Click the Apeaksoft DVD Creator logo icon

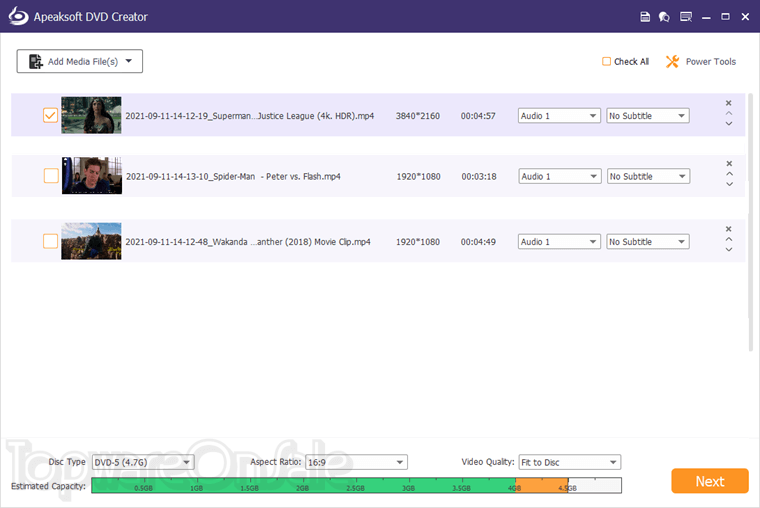(x=18, y=16)
